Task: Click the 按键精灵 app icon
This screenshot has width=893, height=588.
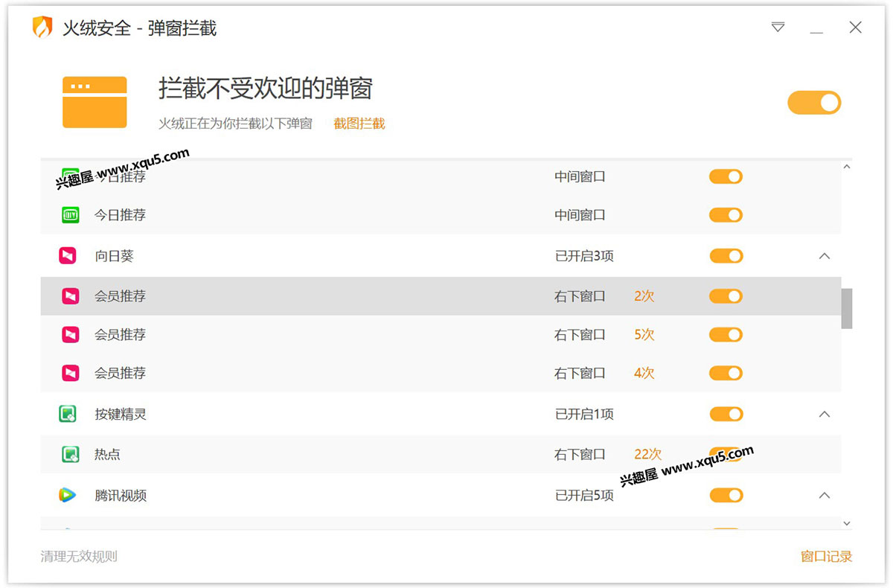Action: [x=68, y=414]
